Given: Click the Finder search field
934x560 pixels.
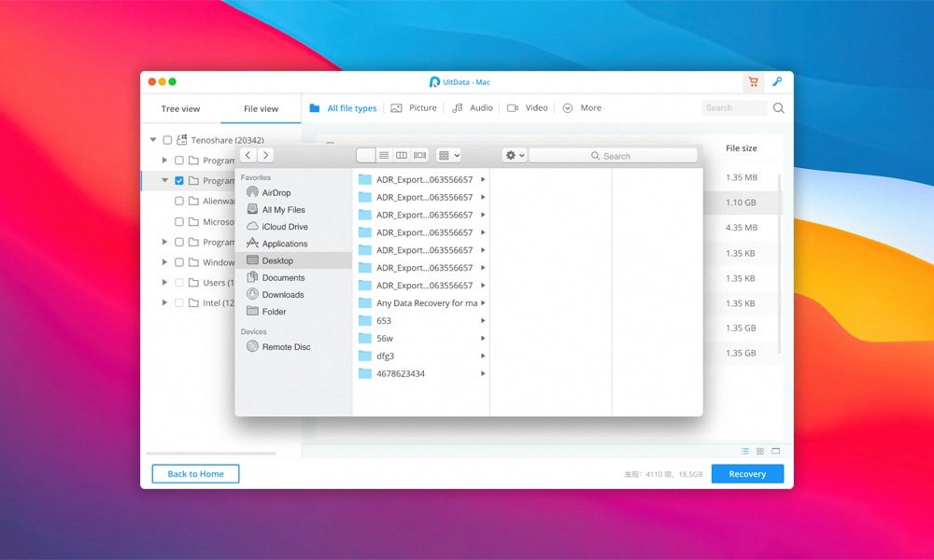Looking at the screenshot, I should click(x=613, y=156).
